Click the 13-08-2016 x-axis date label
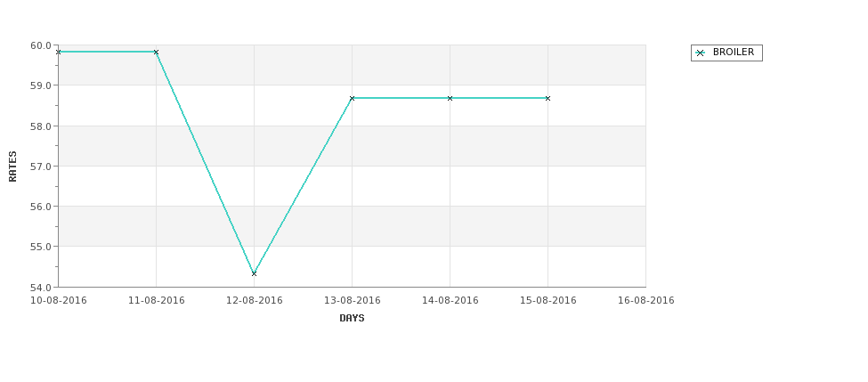868x382 pixels. click(x=352, y=301)
